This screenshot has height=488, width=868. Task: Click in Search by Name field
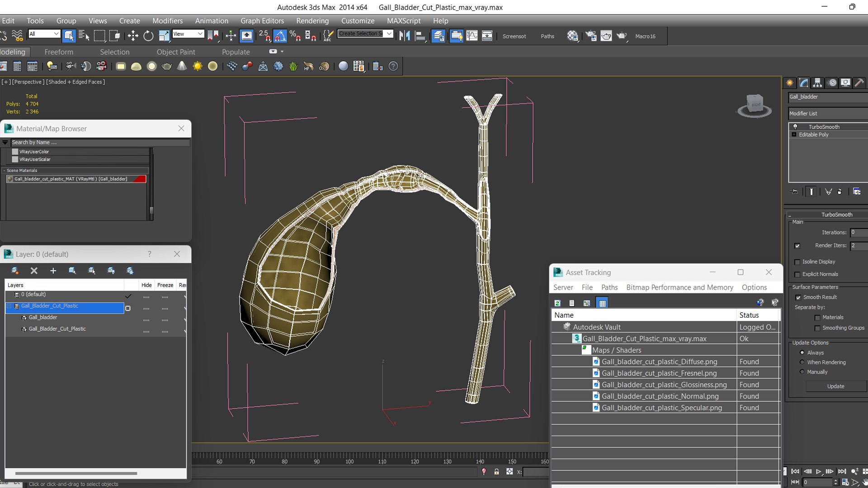[x=99, y=142]
